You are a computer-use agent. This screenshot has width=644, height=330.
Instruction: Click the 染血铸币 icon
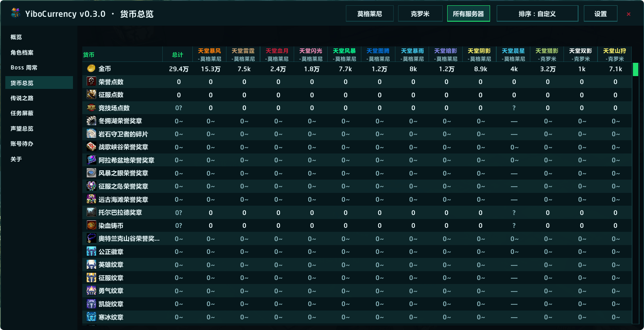(x=91, y=225)
